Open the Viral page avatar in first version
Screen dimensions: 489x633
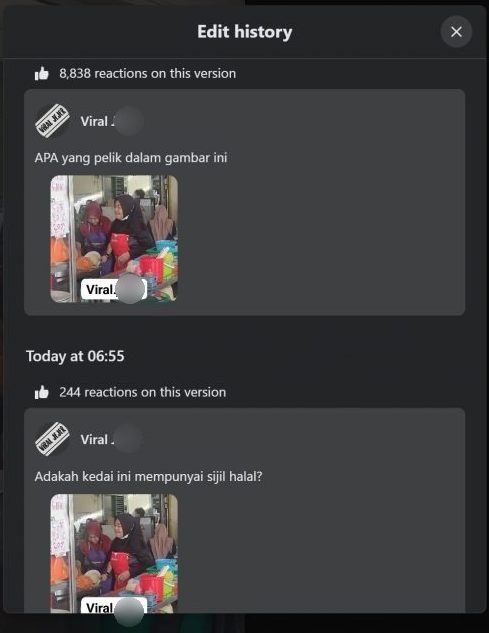pos(52,121)
